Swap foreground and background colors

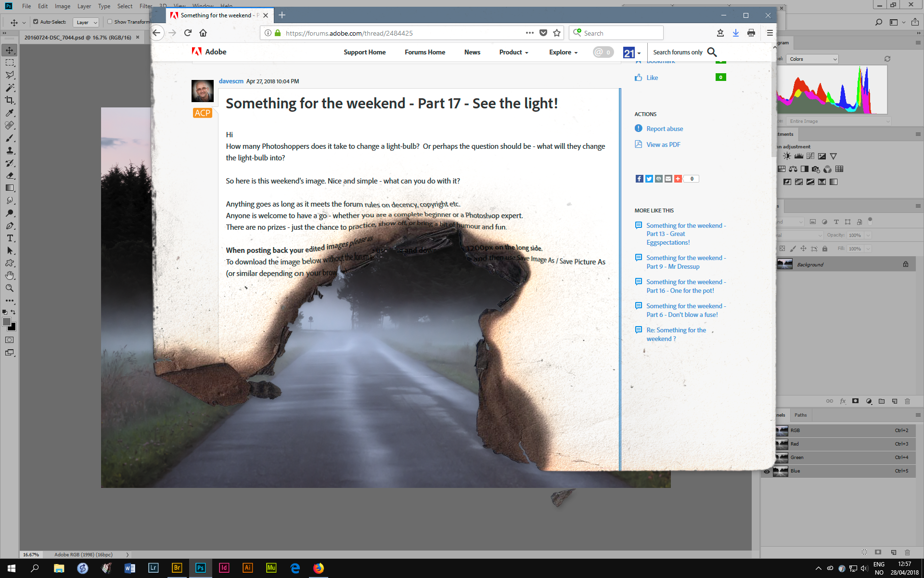point(13,312)
